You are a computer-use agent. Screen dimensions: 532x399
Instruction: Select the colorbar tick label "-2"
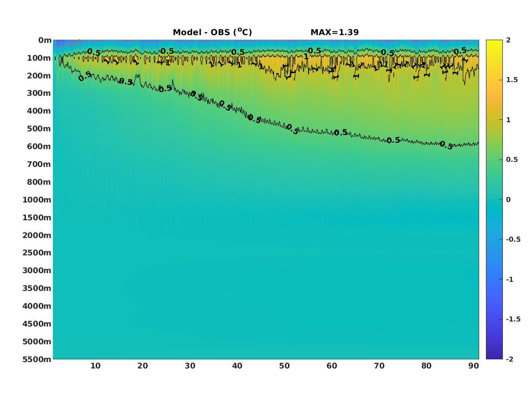[510, 359]
